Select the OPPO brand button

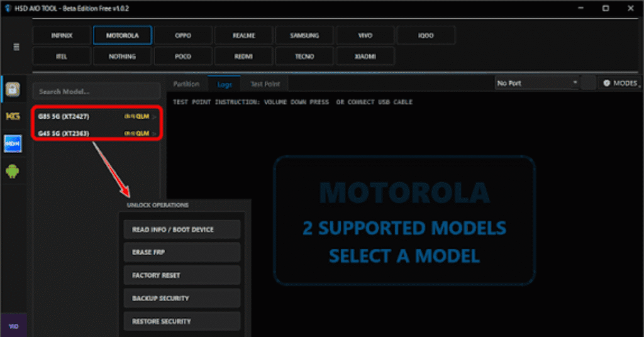[183, 36]
